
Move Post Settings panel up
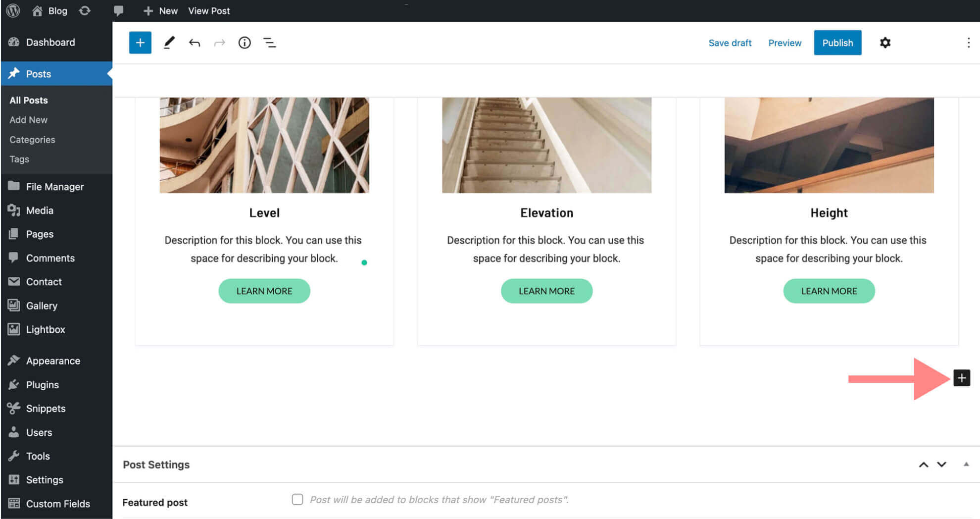[x=924, y=465]
